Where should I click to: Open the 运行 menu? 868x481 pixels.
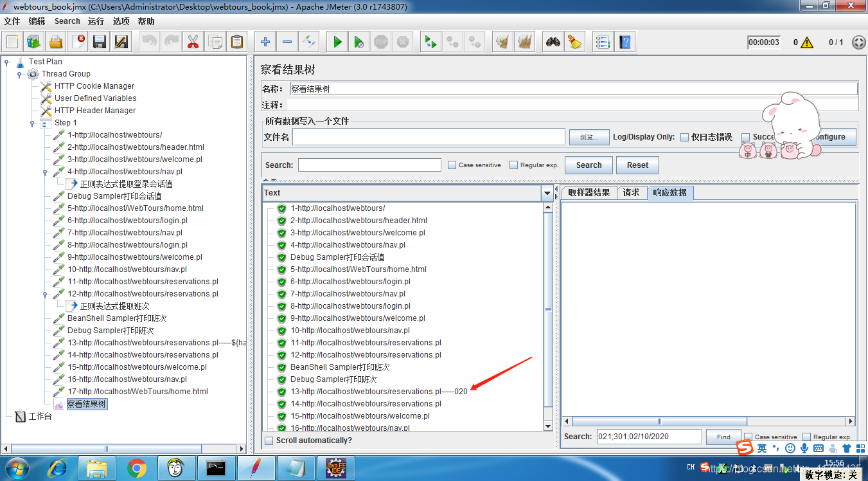click(x=96, y=21)
